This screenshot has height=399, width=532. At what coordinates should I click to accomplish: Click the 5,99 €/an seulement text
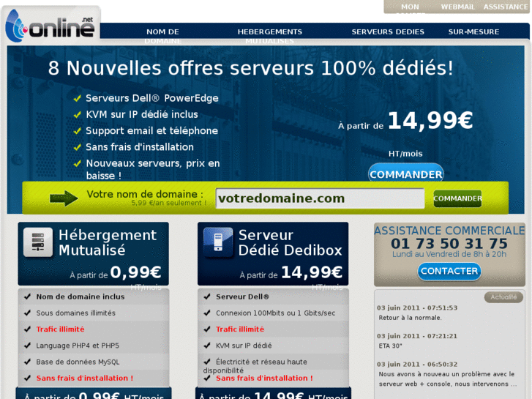(168, 203)
